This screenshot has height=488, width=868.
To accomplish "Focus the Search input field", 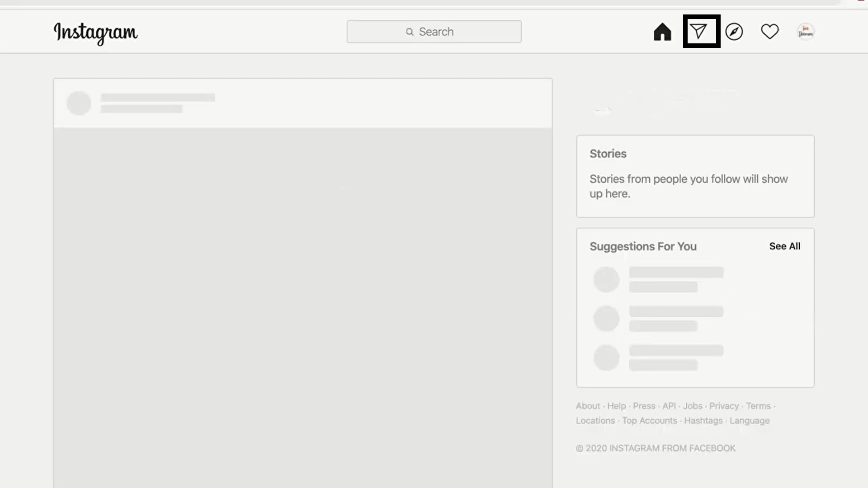I will [434, 32].
